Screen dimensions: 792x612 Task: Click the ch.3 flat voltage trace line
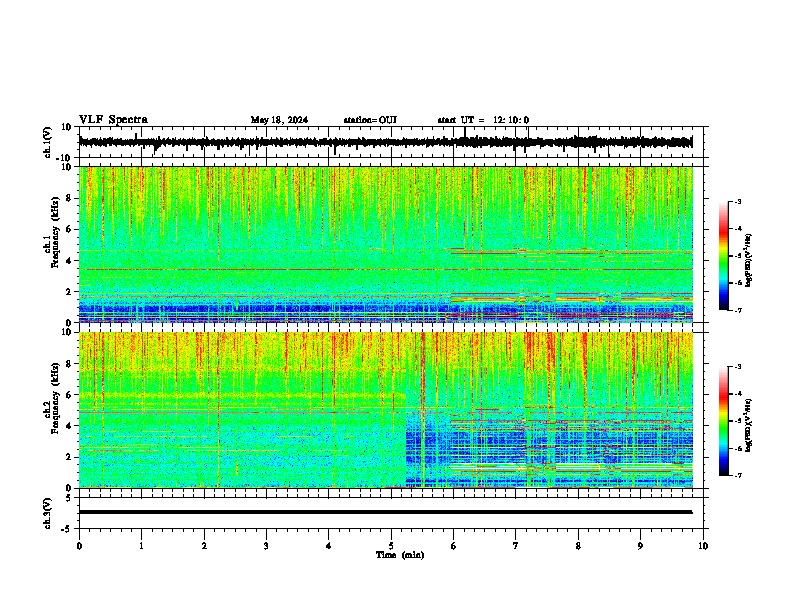pyautogui.click(x=385, y=512)
